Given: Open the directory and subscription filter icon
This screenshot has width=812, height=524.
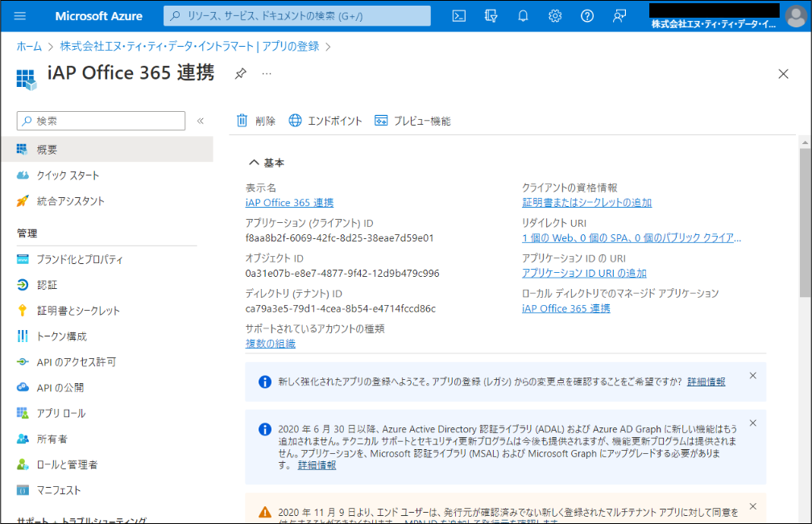Looking at the screenshot, I should pyautogui.click(x=491, y=16).
